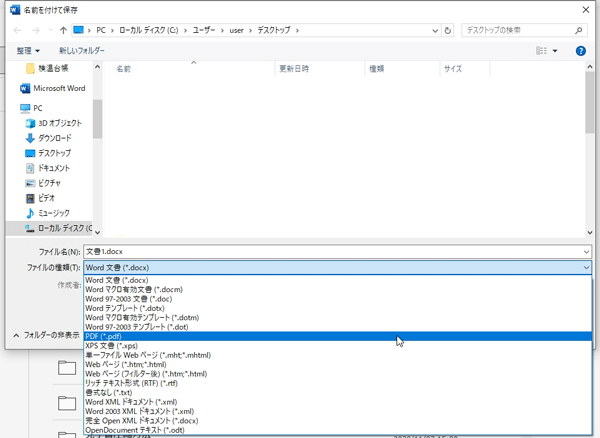This screenshot has width=600, height=438.
Task: Open ピクチャ in sidebar
Action: pyautogui.click(x=43, y=183)
